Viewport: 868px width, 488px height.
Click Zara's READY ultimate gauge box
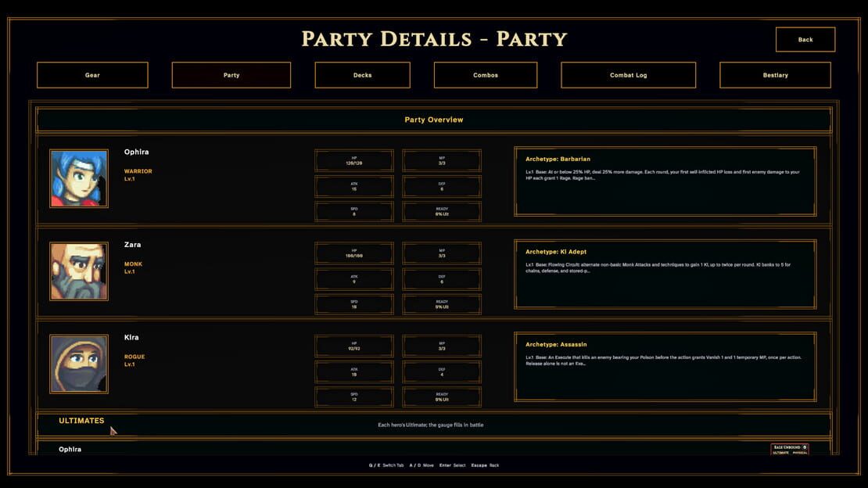coord(442,304)
